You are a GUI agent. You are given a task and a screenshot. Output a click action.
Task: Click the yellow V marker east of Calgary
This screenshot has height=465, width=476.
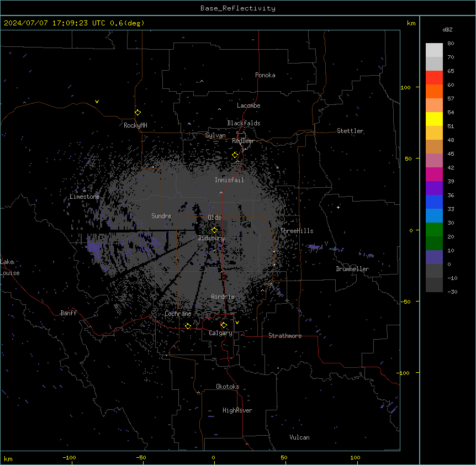(237, 323)
